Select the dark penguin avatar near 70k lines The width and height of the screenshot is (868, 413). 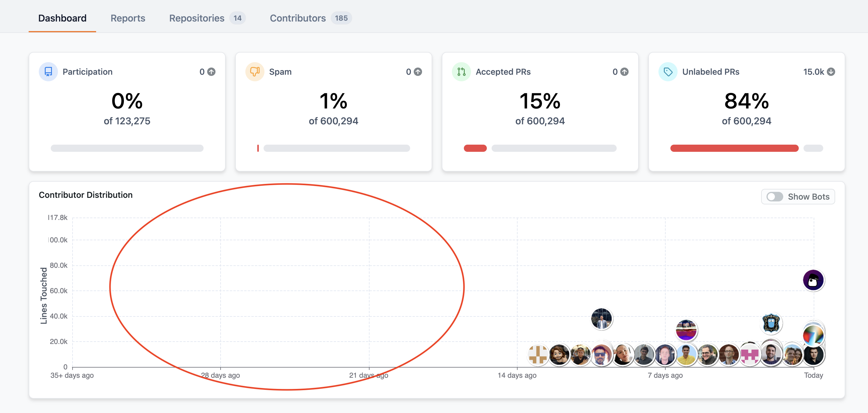[x=813, y=280]
